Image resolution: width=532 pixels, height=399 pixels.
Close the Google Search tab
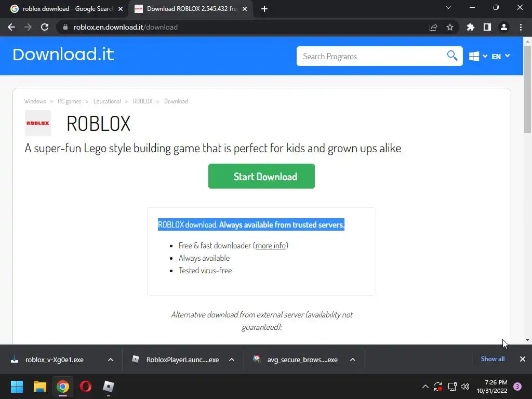coord(121,9)
